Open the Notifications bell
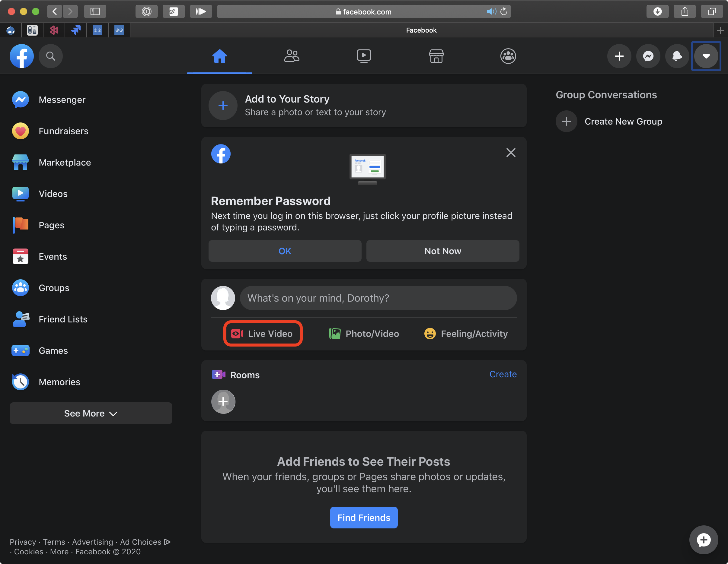 click(x=677, y=56)
